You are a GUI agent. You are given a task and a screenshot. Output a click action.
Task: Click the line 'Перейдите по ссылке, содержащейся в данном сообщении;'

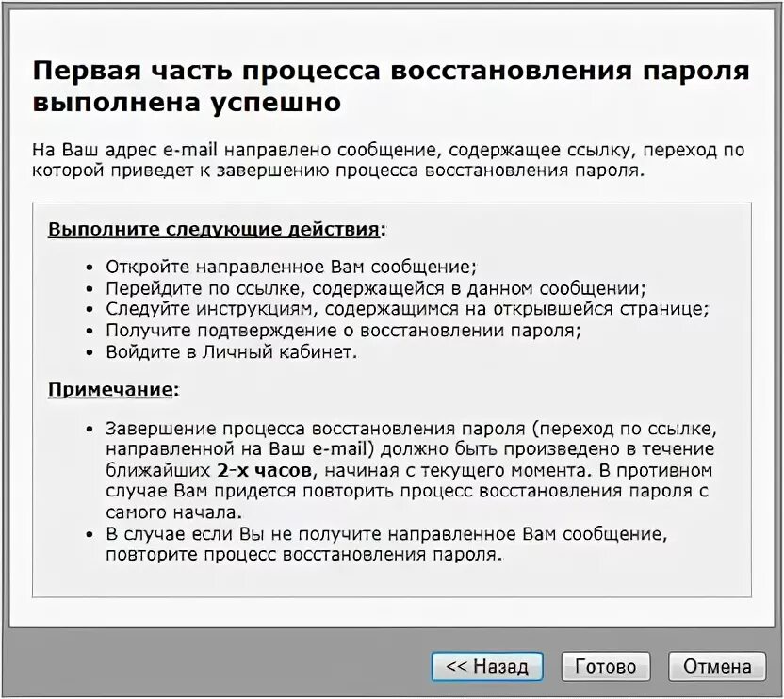376,288
